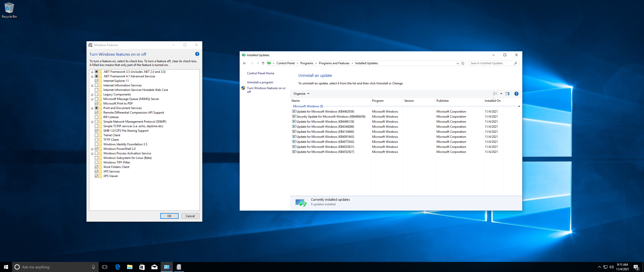
Task: Uncheck XPS Viewer feature
Action: point(96,176)
